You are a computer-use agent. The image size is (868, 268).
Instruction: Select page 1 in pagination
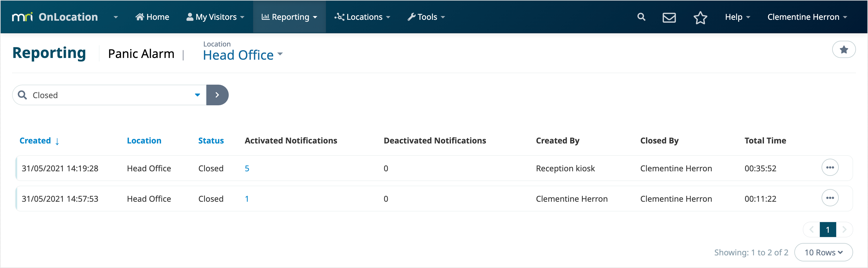coord(828,230)
